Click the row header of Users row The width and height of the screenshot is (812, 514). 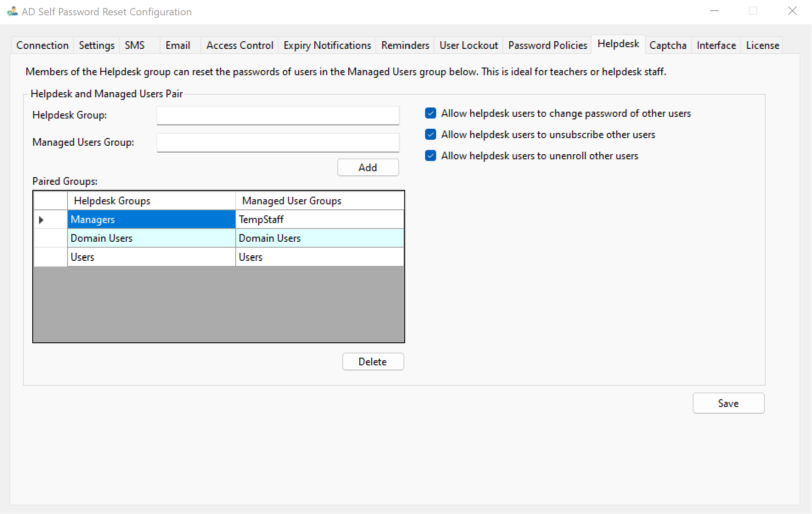pyautogui.click(x=50, y=257)
